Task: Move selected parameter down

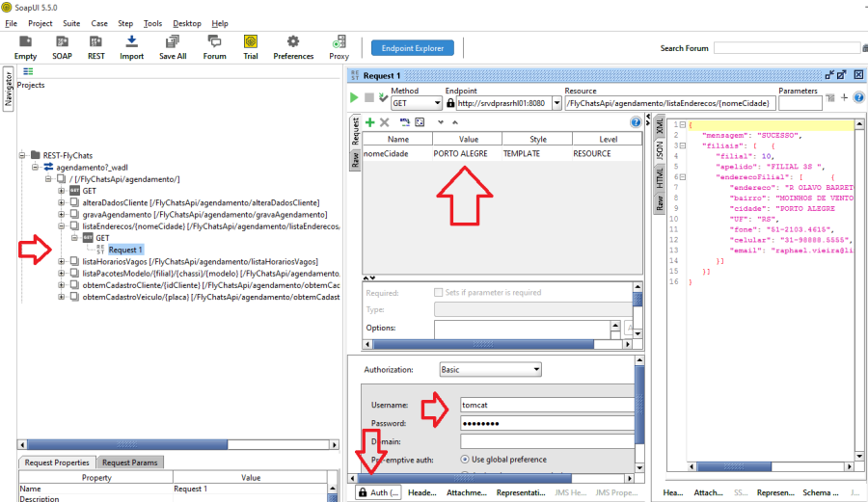Action: tap(440, 122)
